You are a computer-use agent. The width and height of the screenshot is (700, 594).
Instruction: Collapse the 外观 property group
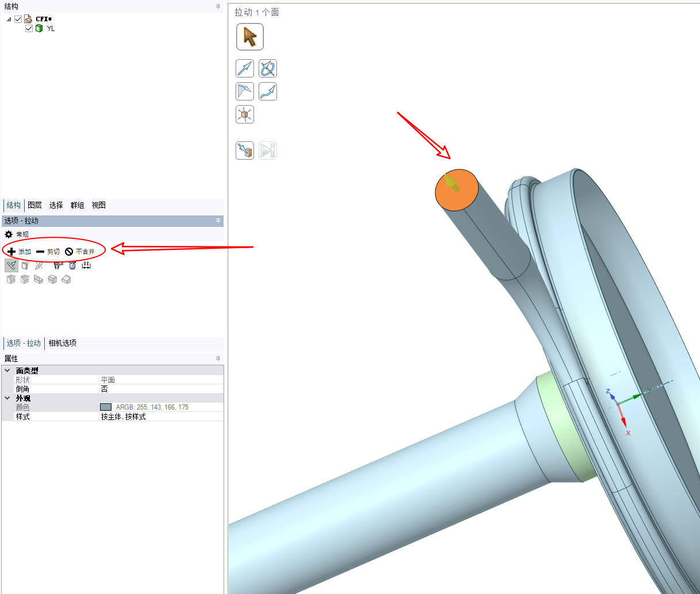click(x=7, y=398)
